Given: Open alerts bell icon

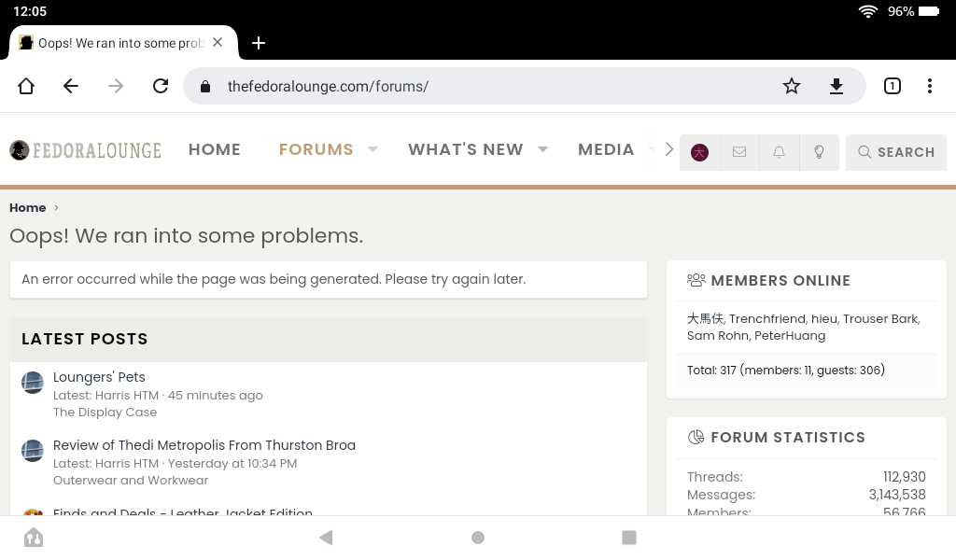Looking at the screenshot, I should (780, 152).
